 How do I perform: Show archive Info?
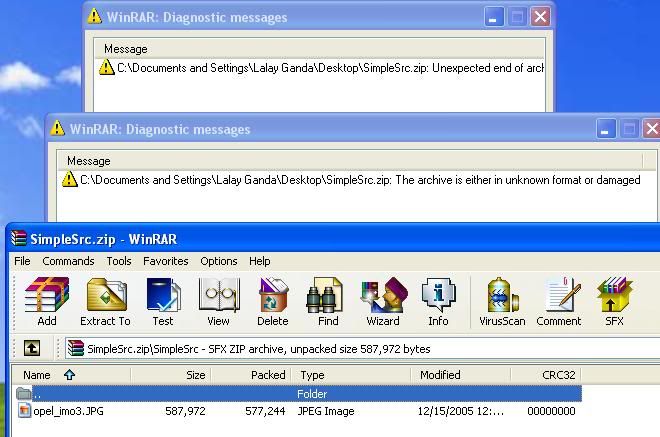(x=438, y=301)
